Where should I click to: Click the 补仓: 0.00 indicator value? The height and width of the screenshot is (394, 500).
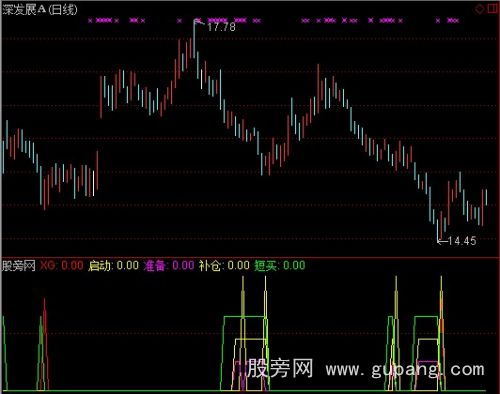click(x=224, y=266)
